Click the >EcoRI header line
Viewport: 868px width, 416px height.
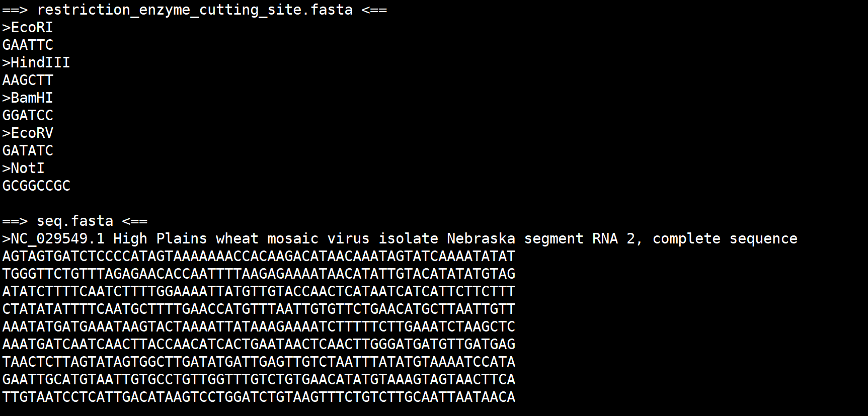[x=28, y=27]
